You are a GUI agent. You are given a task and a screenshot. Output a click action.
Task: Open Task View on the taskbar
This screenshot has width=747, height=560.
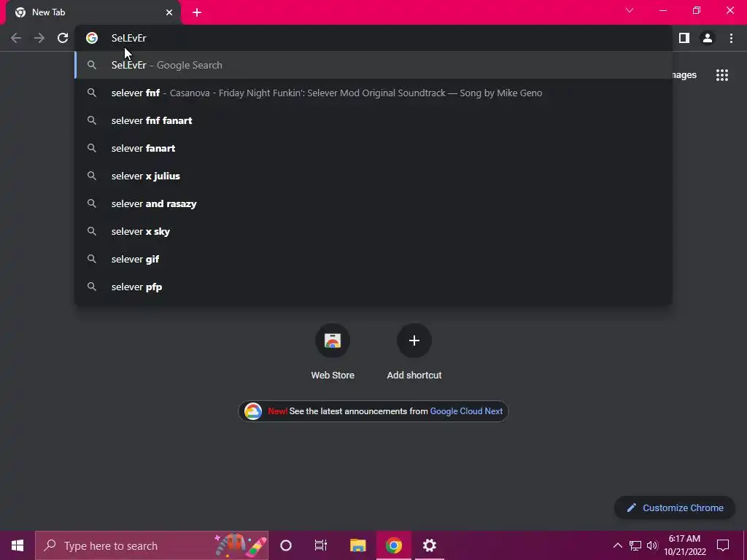click(321, 545)
